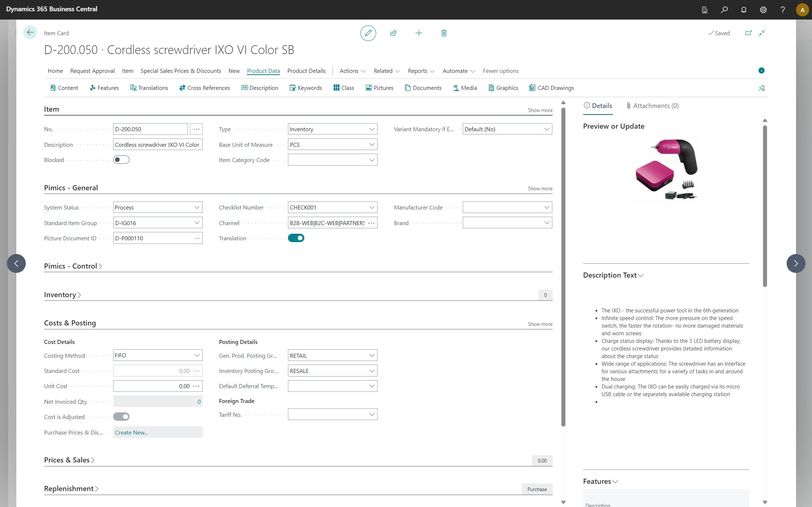Open notifications bell icon
Screen dimensions: 812x507
[x=743, y=10]
